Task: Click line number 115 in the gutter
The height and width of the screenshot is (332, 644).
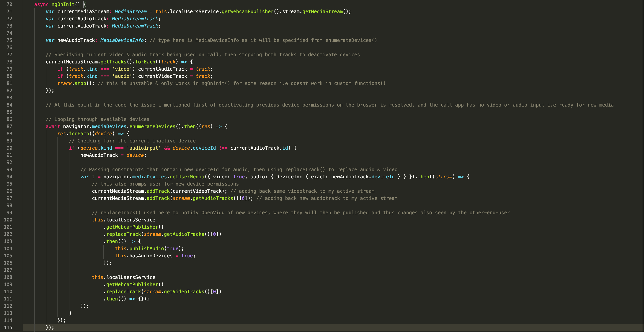Action: pyautogui.click(x=8, y=327)
